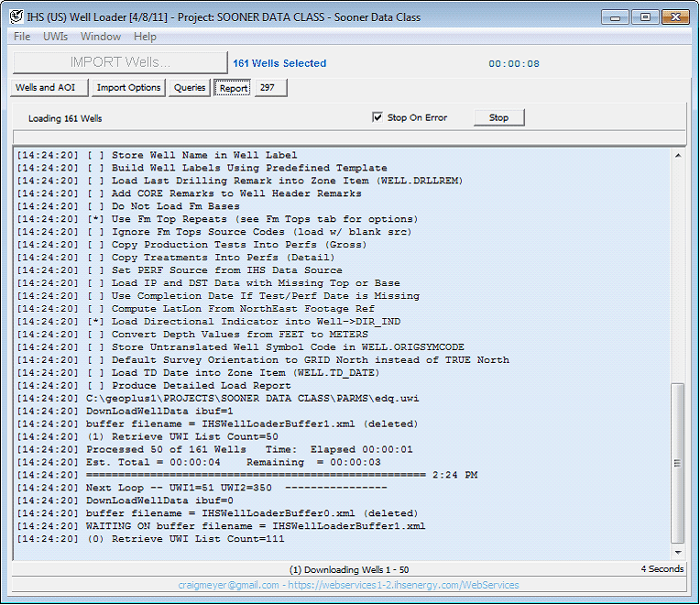
Task: Click the loading progress bar
Action: (x=348, y=137)
